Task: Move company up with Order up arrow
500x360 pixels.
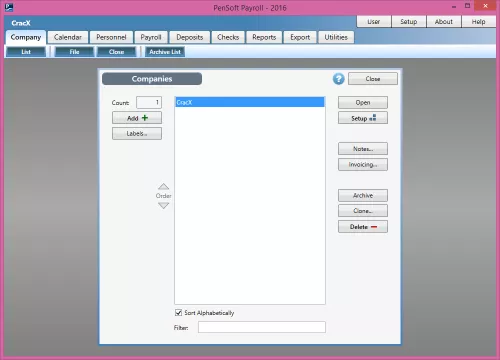Action: click(163, 186)
